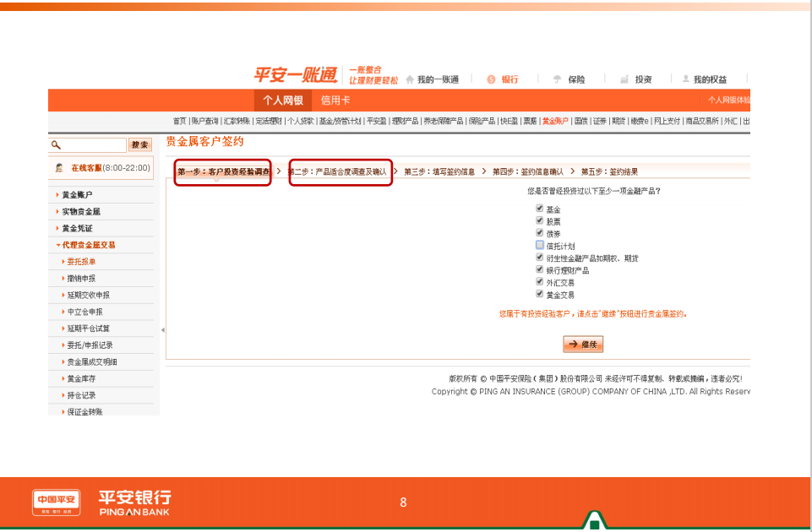Expand the 黄金账户 sidebar section
This screenshot has width=812, height=532.
[77, 194]
